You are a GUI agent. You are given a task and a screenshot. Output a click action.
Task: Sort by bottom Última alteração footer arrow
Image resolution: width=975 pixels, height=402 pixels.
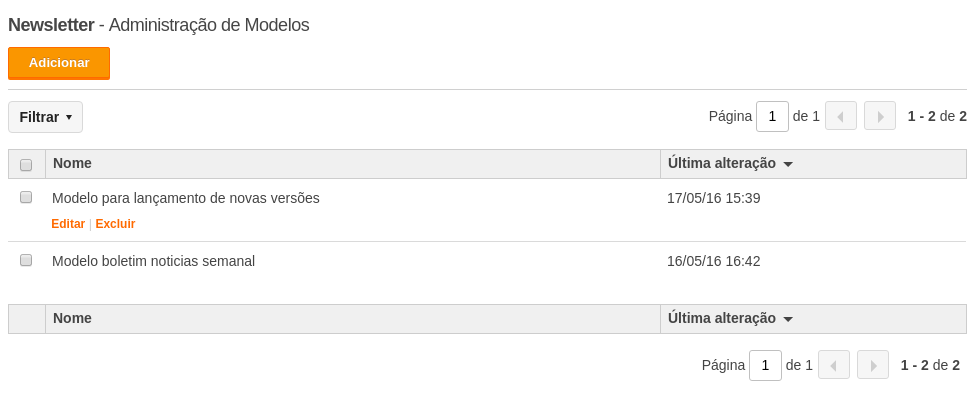click(x=788, y=320)
